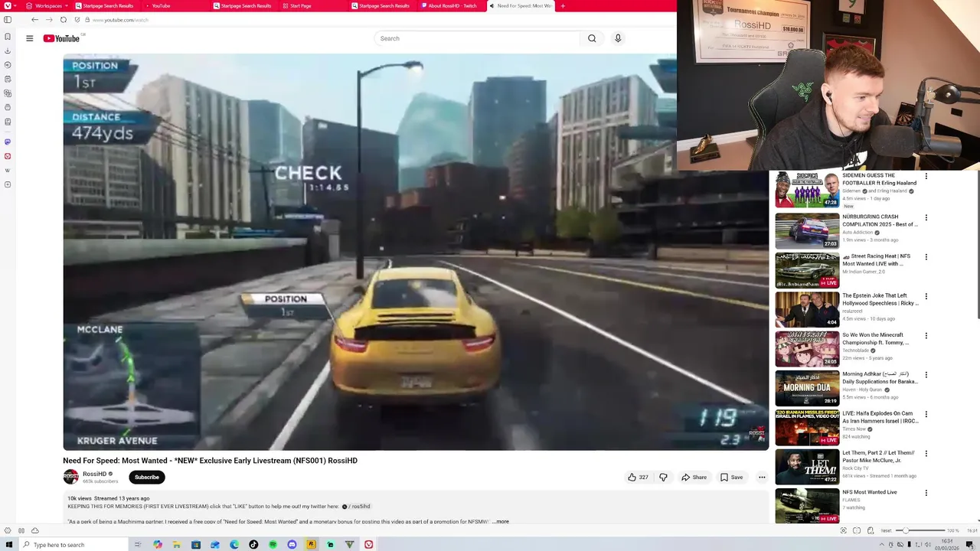Open Discord from the taskbar
Screen dimensions: 980x551
coord(292,545)
